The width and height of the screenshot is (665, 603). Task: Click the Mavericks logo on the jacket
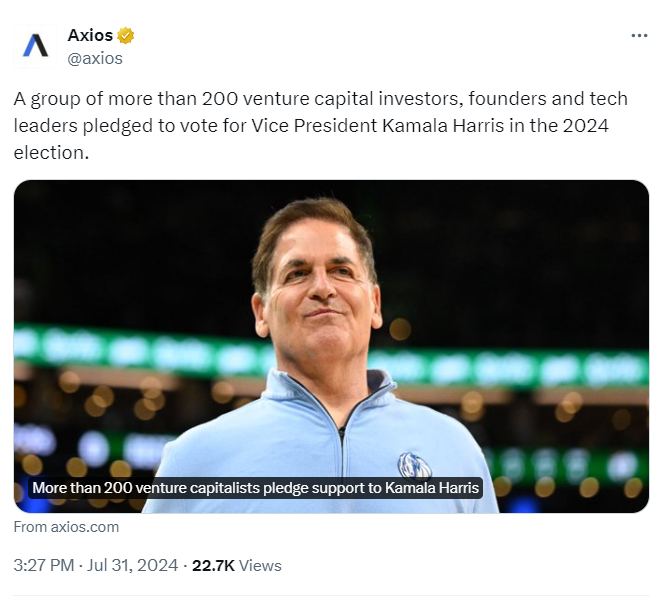point(413,465)
